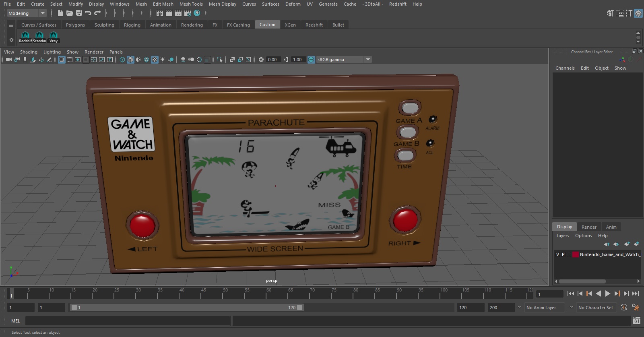Click the MEL command line input field
The height and width of the screenshot is (337, 644).
(x=128, y=321)
